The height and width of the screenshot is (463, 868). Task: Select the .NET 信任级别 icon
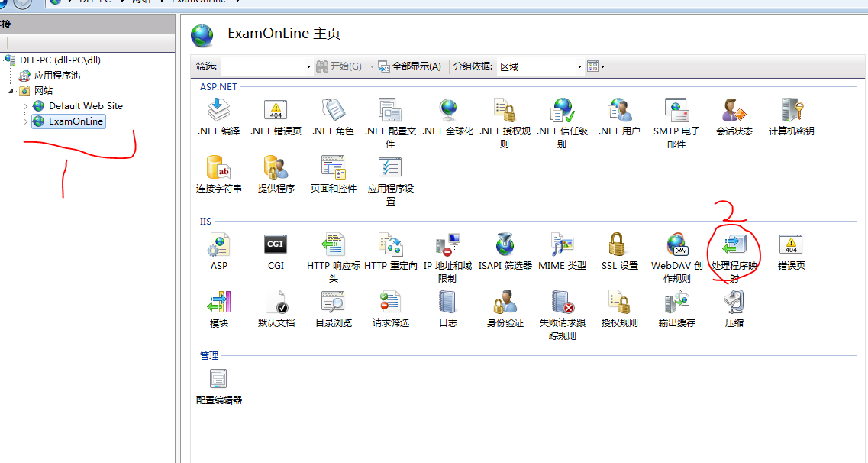point(563,110)
